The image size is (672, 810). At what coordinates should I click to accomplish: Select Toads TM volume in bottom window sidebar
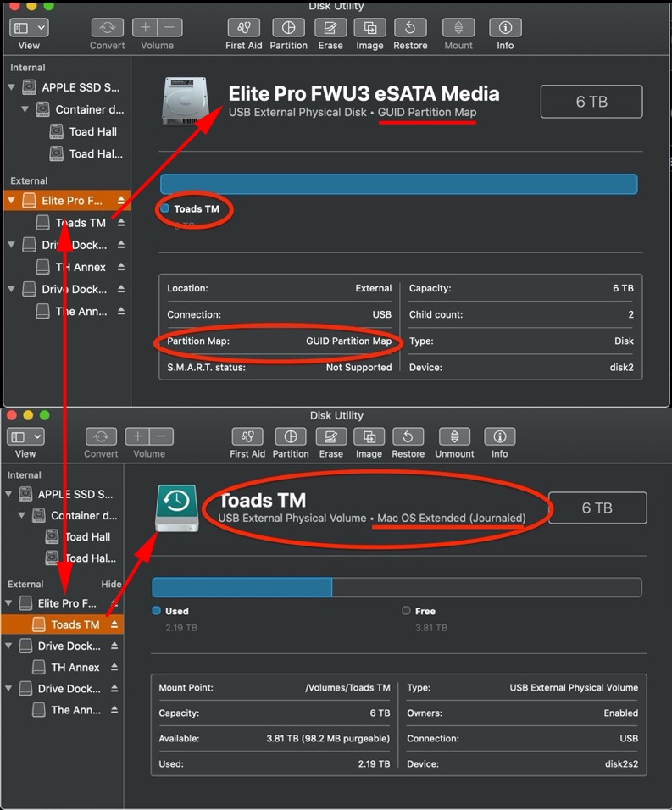(62, 624)
